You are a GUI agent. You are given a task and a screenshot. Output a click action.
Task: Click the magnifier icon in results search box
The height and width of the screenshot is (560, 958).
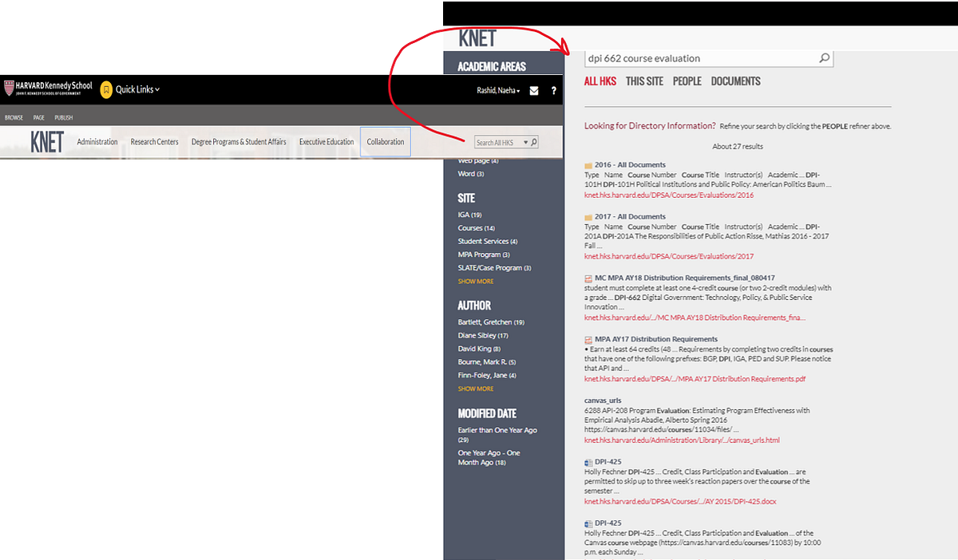coord(825,58)
